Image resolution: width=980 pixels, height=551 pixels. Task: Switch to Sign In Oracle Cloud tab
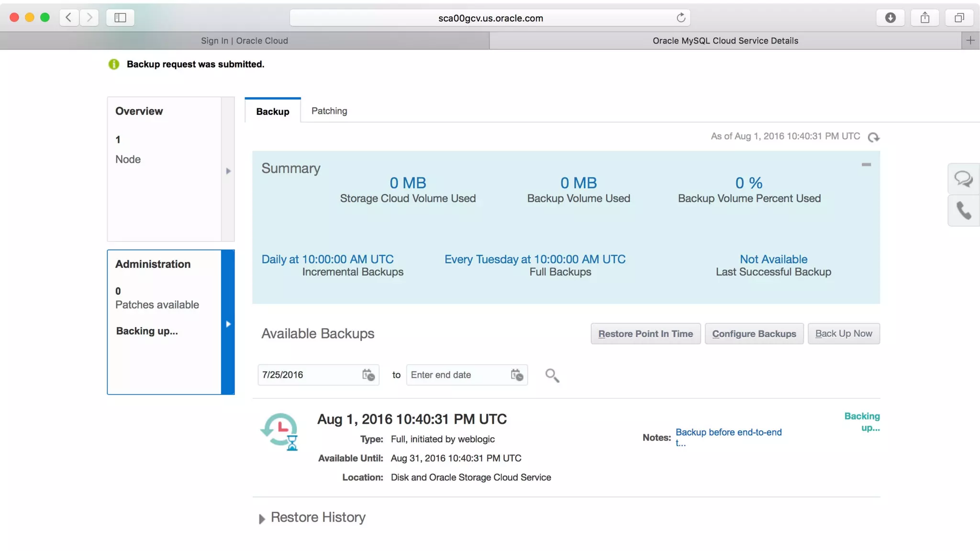245,41
